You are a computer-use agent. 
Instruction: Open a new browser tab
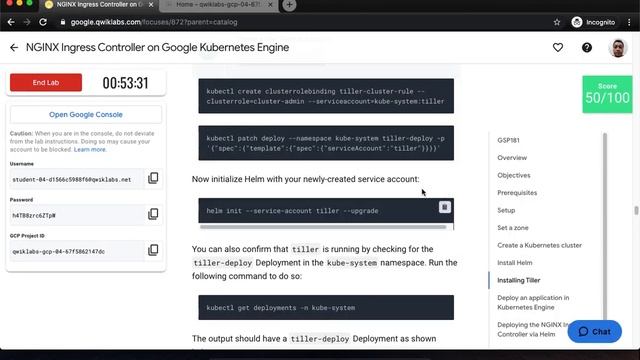(x=289, y=5)
